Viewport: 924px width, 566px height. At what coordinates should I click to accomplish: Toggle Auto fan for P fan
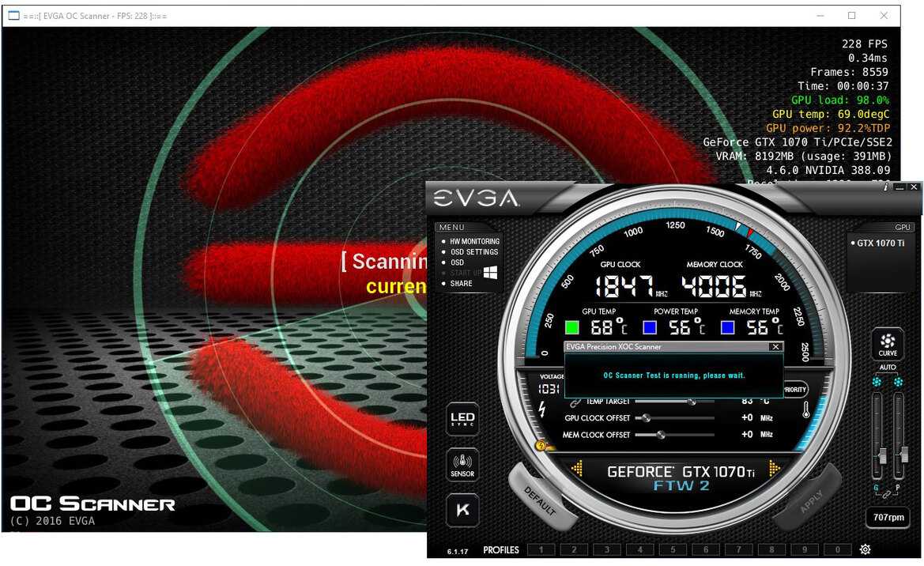click(898, 382)
